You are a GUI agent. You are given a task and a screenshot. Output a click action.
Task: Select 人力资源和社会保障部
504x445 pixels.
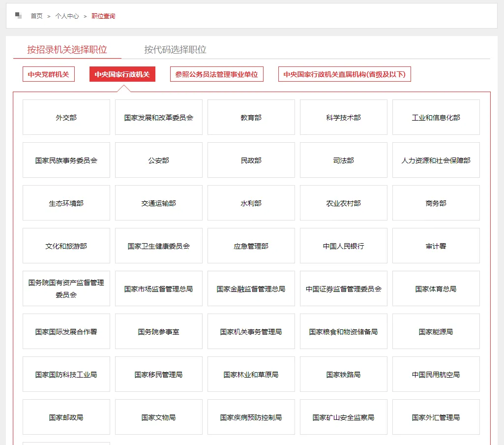tap(436, 160)
